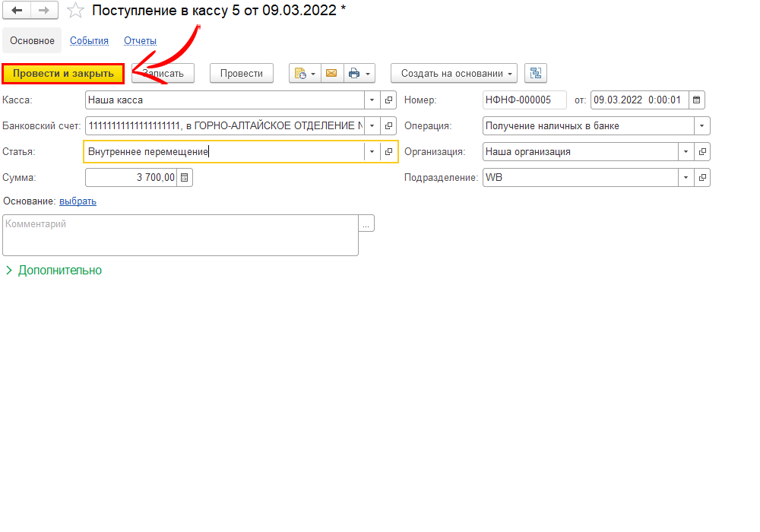
Task: Click the open-form icon next to Касса
Action: [388, 100]
